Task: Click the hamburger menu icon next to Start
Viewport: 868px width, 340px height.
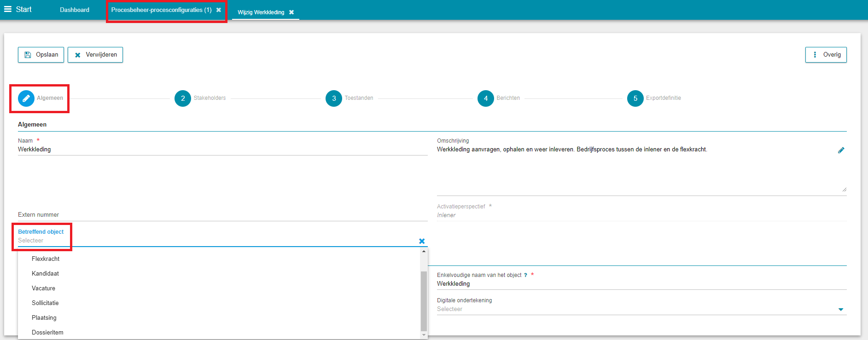Action: click(x=7, y=9)
